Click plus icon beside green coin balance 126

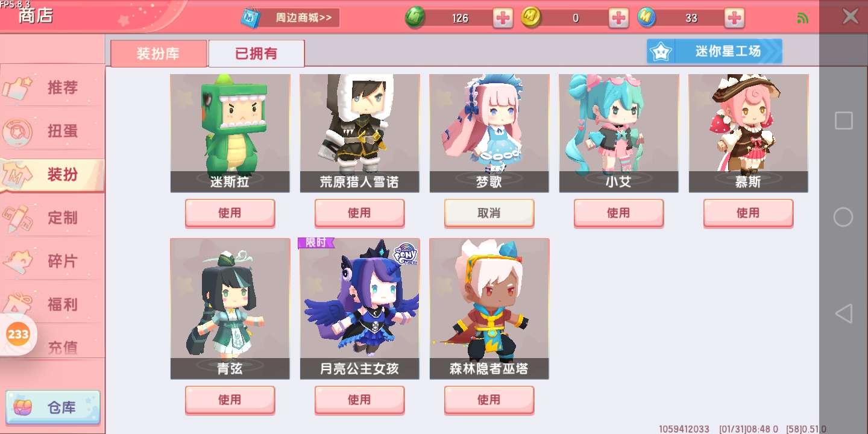pyautogui.click(x=503, y=18)
